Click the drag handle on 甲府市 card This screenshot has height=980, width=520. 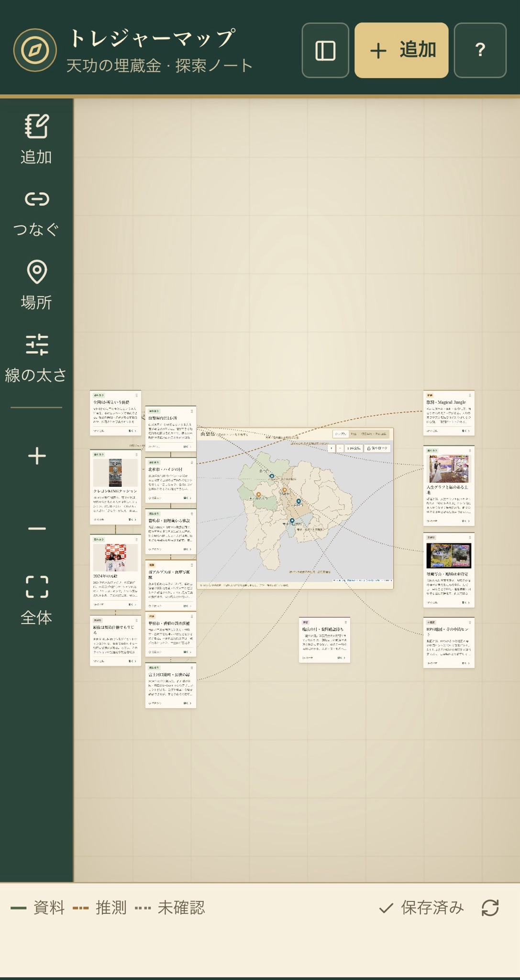point(192,616)
